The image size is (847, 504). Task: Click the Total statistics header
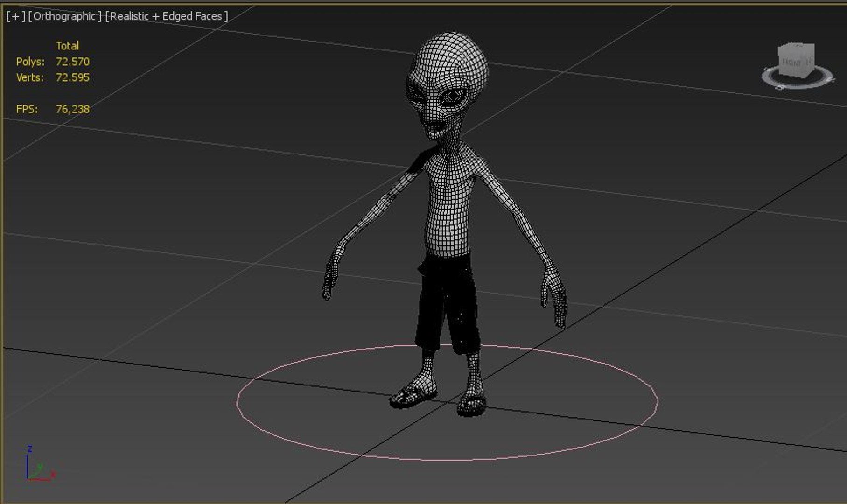[x=67, y=46]
